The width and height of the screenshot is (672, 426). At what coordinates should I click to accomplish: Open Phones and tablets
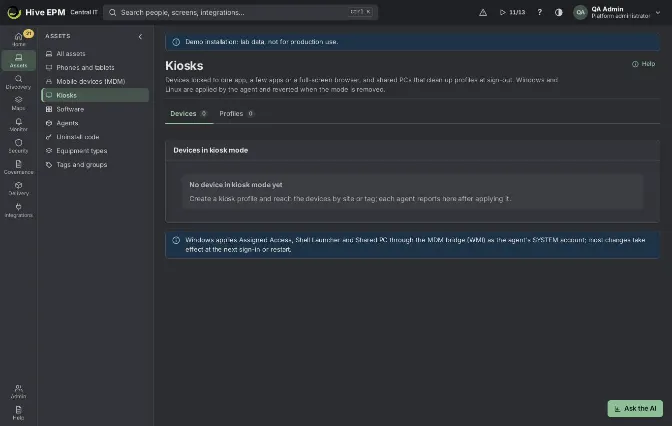tap(95, 67)
